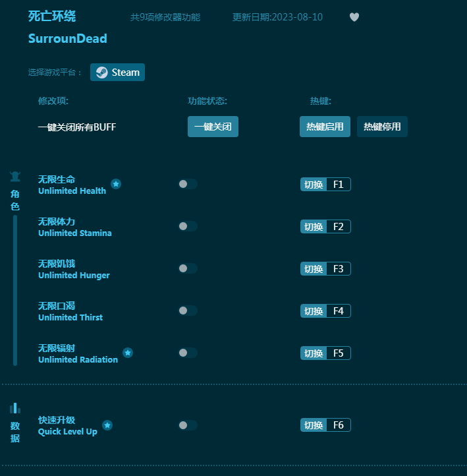This screenshot has width=467, height=476.
Task: Click 切换 button for F5 hotkey
Action: click(314, 353)
